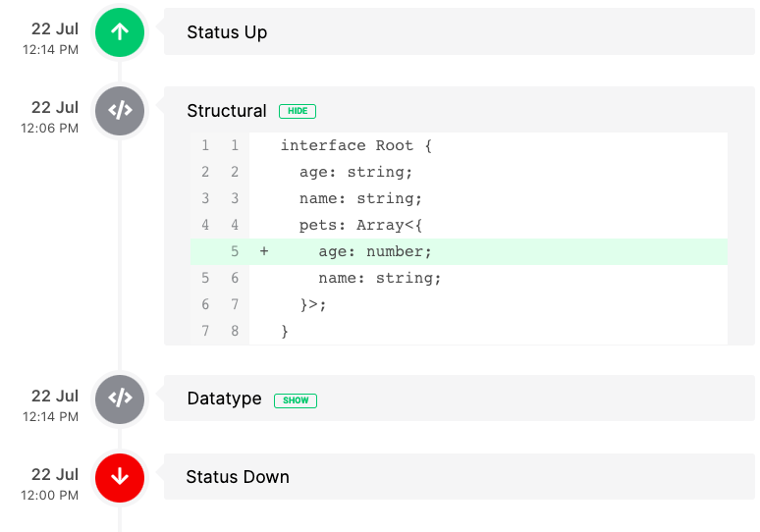
Task: Click the 22 Jul 12:00 PM timestamp
Action: [x=53, y=484]
